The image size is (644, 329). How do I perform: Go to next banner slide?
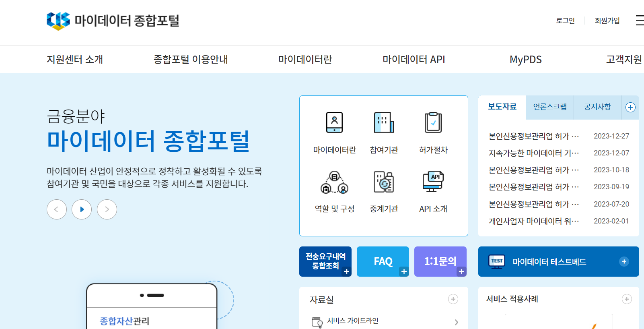coord(107,209)
